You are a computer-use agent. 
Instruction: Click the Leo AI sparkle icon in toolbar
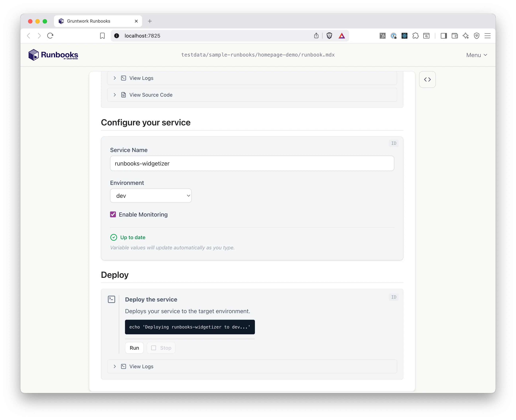pos(466,36)
